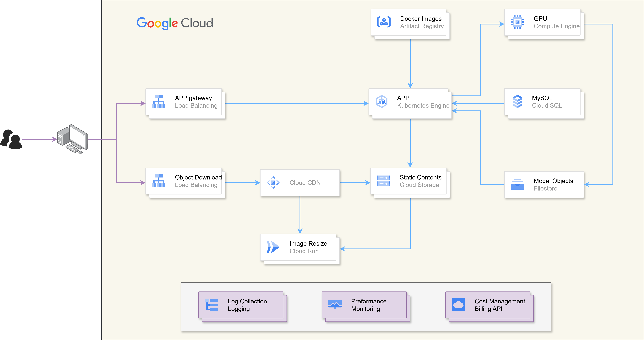Screen dimensions: 644x340
Task: Select the 'GPU' label
Action: (540, 19)
